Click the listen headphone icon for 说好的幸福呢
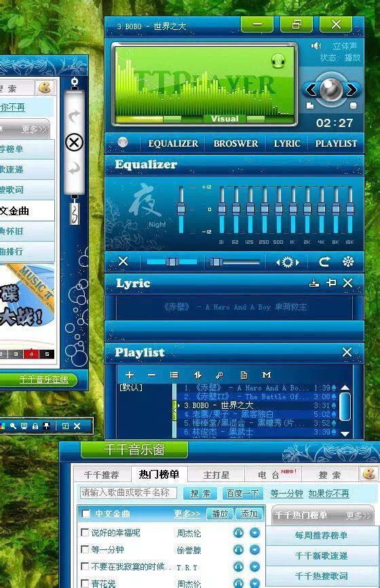 238,532
